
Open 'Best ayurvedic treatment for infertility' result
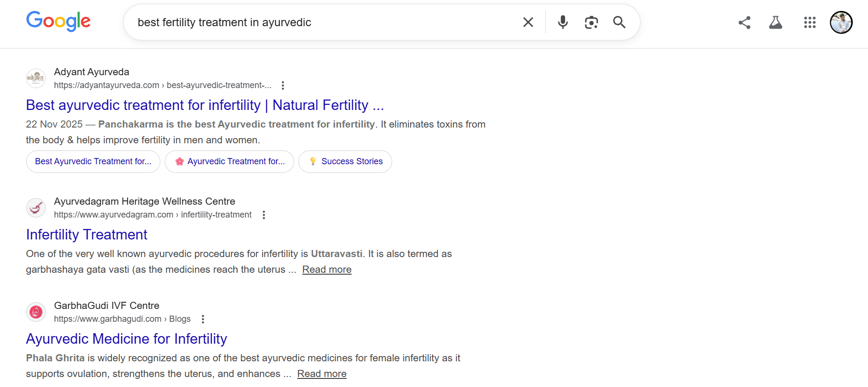[x=205, y=105]
